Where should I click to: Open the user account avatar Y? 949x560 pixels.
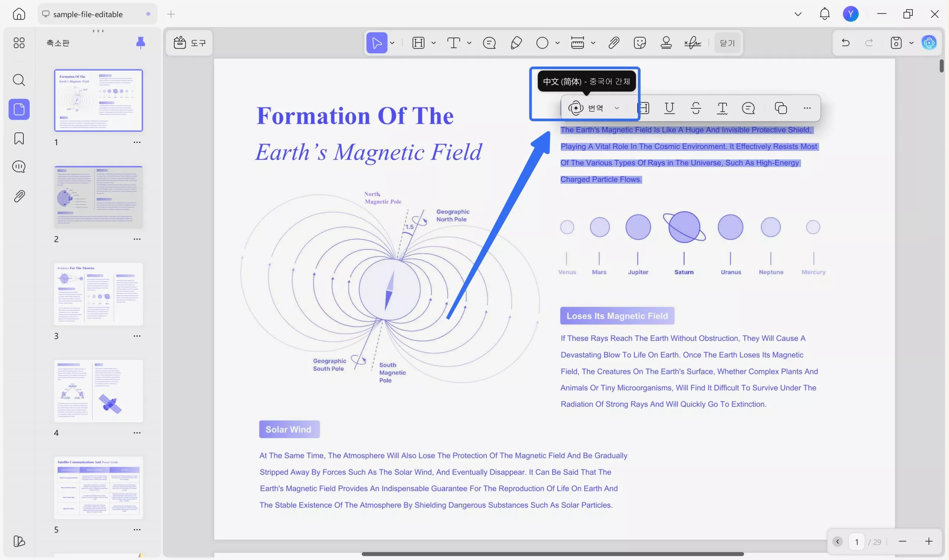[850, 14]
